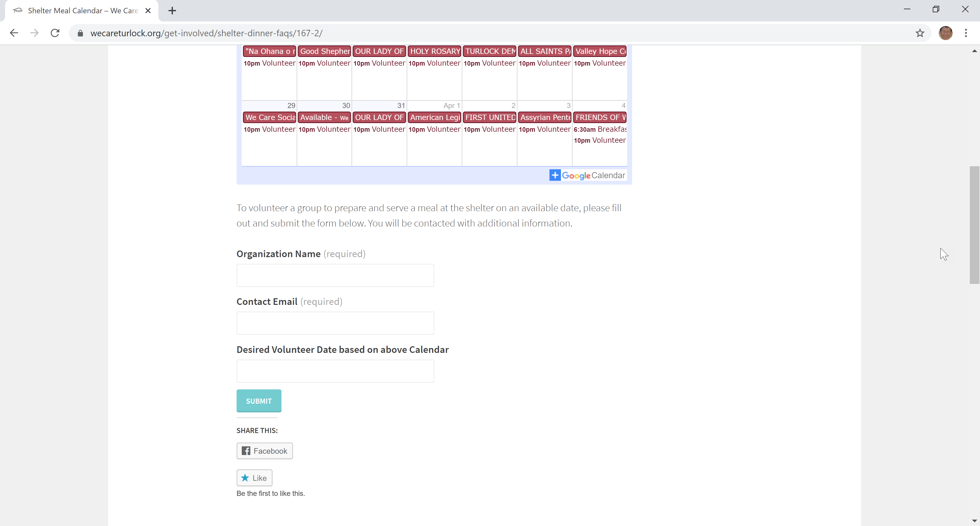Click the Desired Volunteer Date field
This screenshot has width=980, height=526.
(x=335, y=371)
